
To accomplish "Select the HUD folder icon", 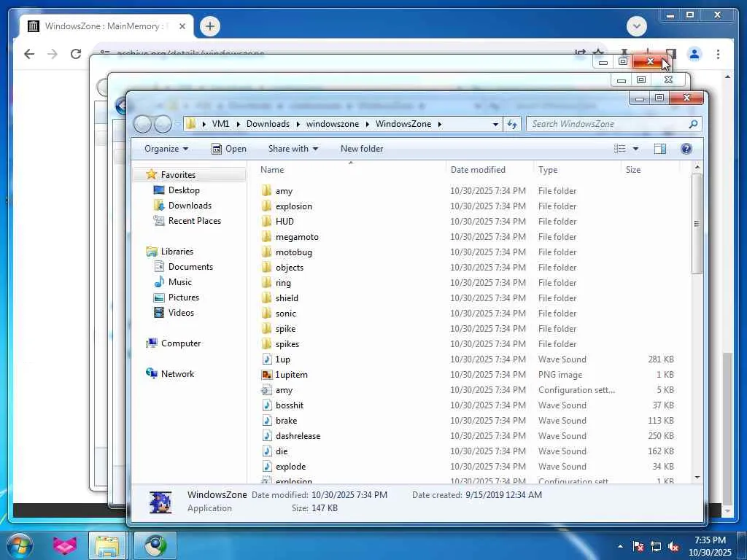I will point(267,222).
